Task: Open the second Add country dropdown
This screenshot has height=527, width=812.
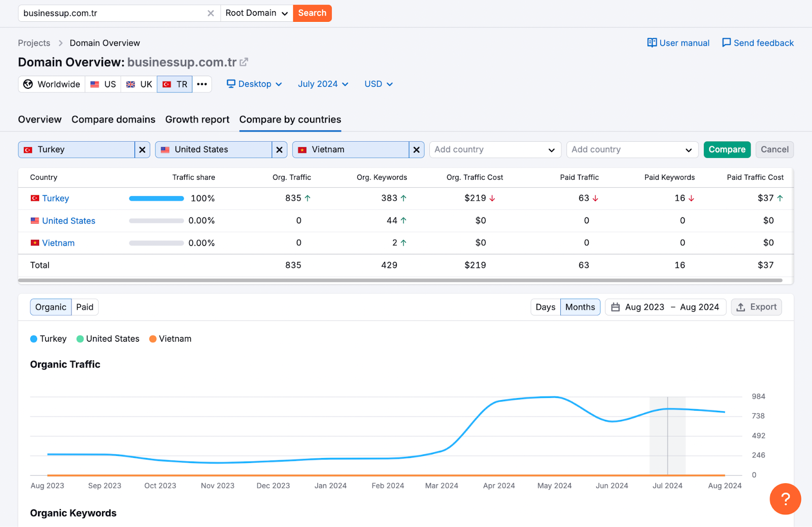Action: tap(632, 150)
